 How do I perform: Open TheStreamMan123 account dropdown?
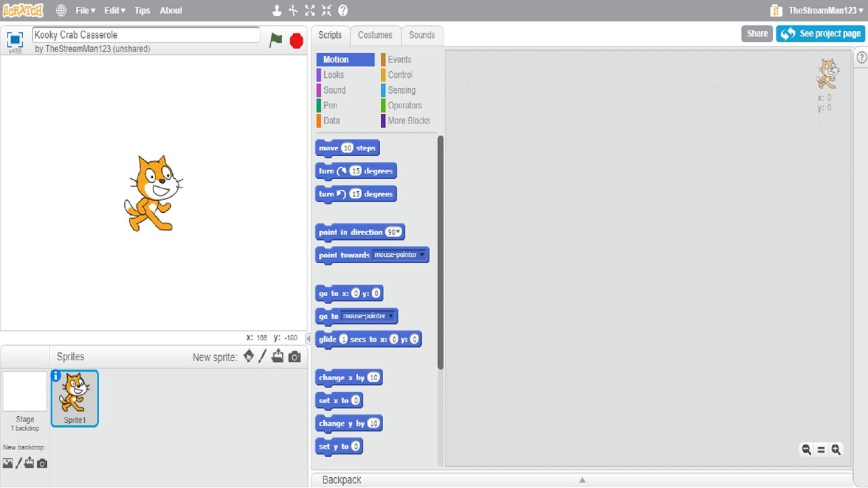coord(826,10)
